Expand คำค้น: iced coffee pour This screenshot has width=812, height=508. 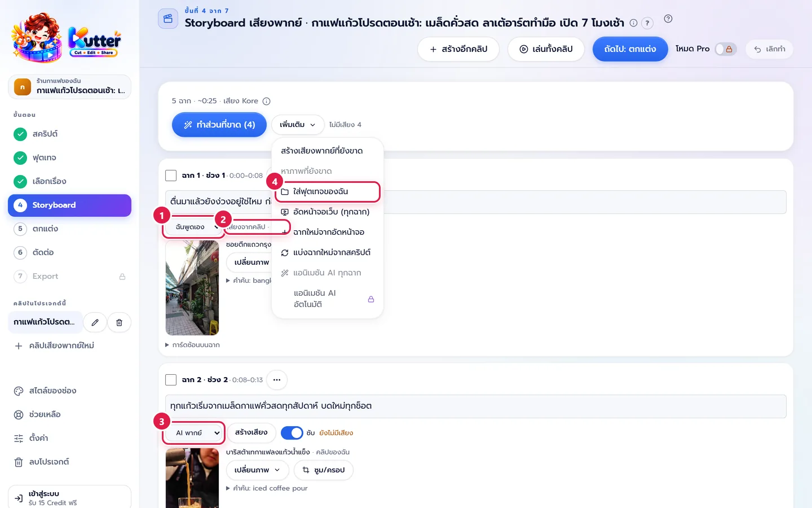pos(267,488)
